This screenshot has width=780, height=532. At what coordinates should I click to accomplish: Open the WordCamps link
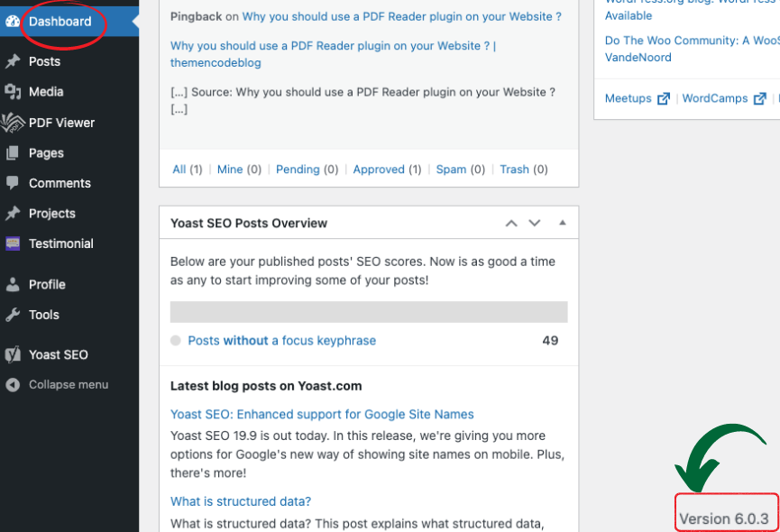coord(715,98)
